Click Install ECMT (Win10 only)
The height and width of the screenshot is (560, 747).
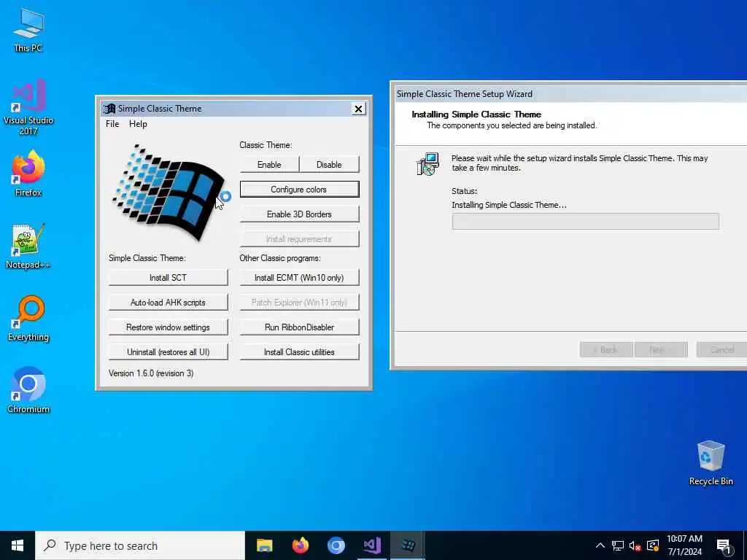tap(299, 278)
